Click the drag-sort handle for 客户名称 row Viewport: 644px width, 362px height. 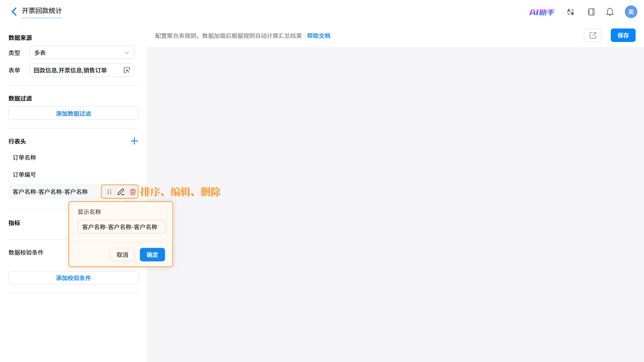point(109,192)
